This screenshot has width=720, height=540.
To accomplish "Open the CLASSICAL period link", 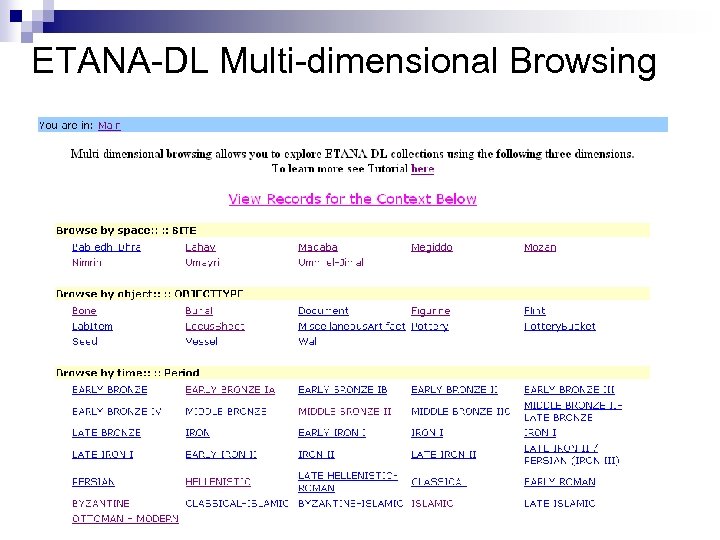I will point(439,482).
